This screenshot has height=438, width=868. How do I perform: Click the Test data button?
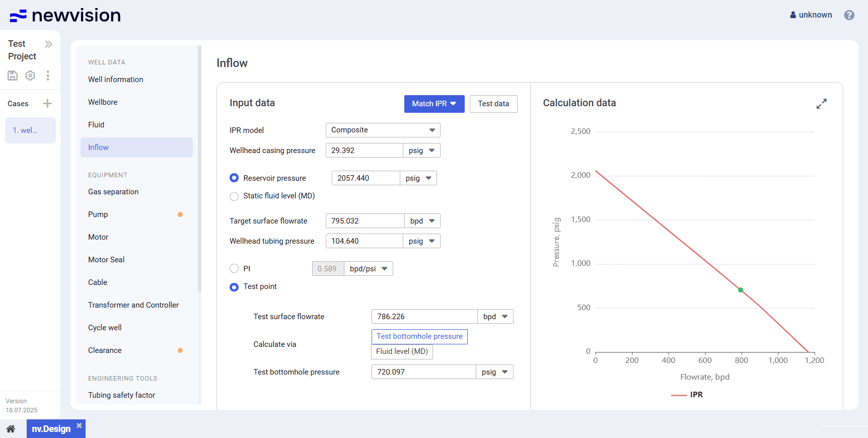pyautogui.click(x=493, y=104)
